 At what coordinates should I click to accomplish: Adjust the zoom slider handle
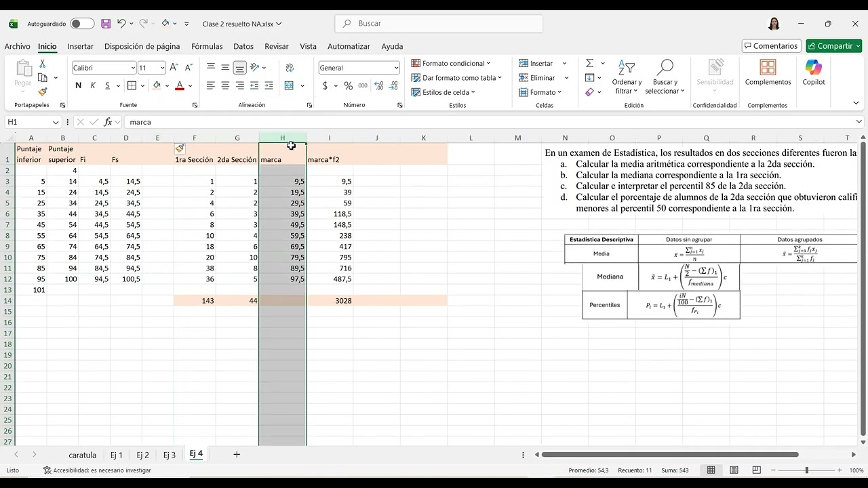806,470
